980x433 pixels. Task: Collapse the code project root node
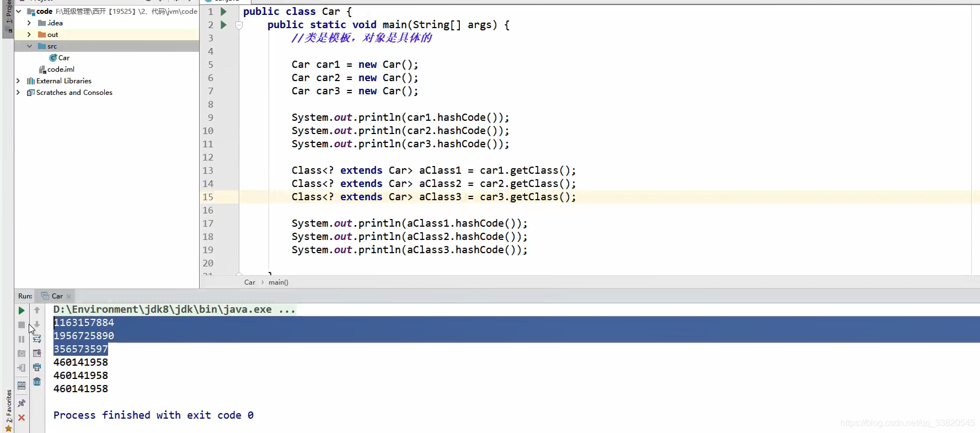point(19,11)
